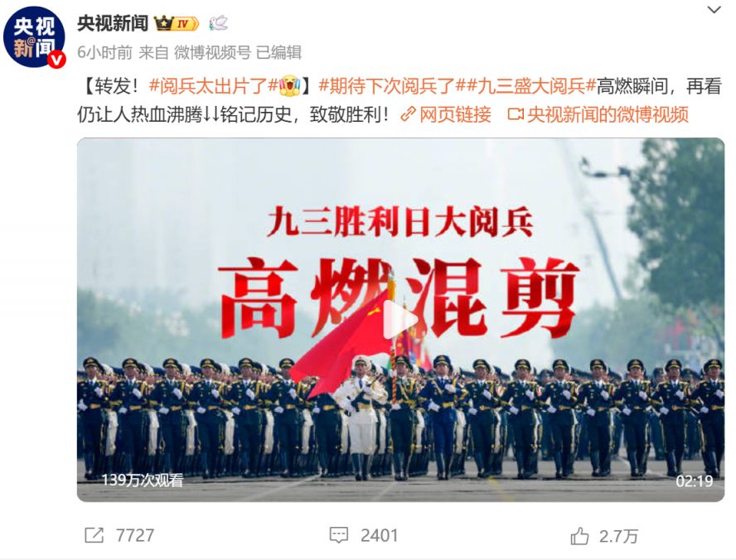This screenshot has width=736, height=560.
Task: Click the dove badge icon beside username
Action: click(x=218, y=23)
